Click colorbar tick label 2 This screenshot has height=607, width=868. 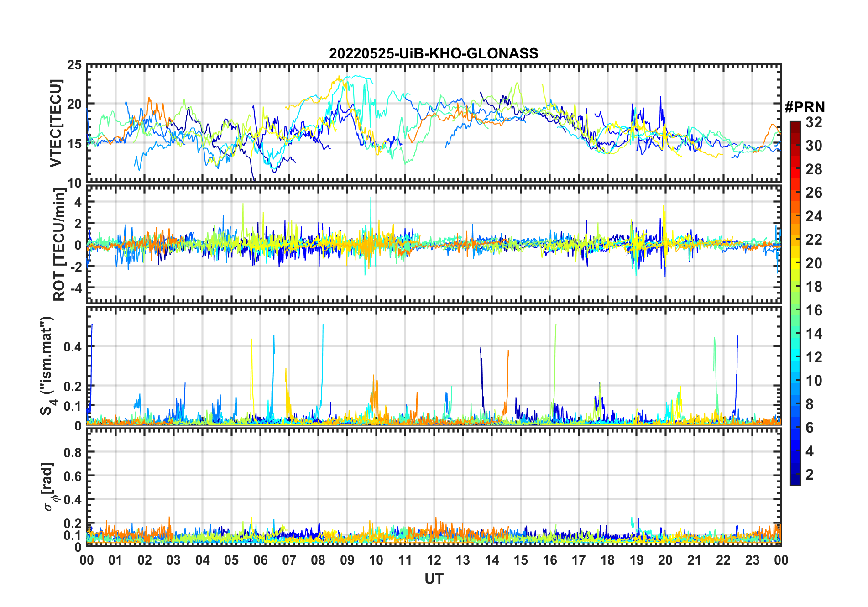coord(810,475)
